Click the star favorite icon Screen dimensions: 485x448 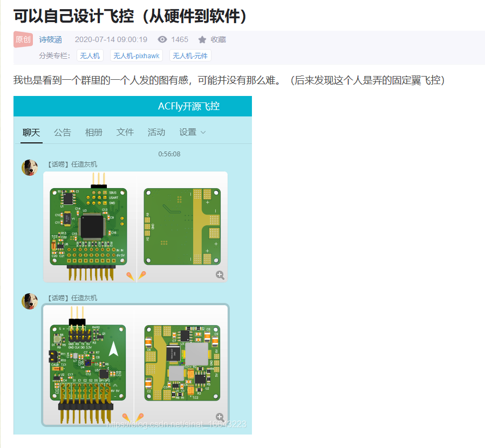coord(202,39)
